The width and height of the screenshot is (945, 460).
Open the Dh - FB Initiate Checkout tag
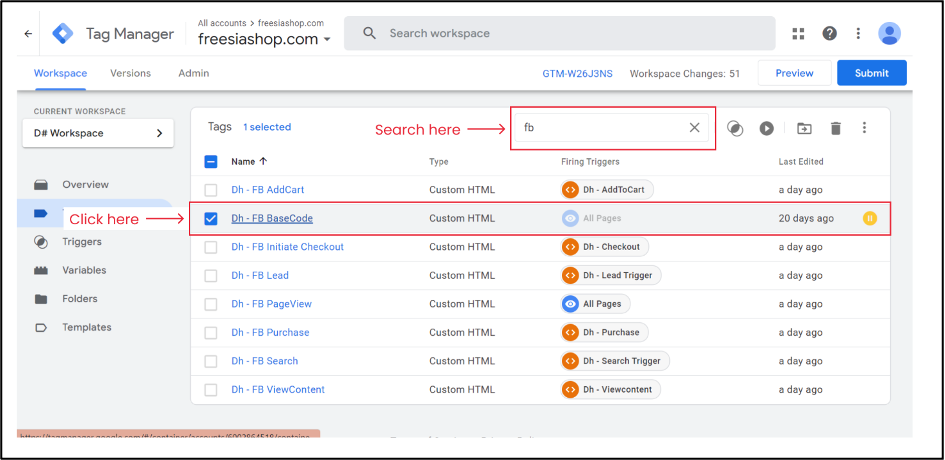(287, 247)
